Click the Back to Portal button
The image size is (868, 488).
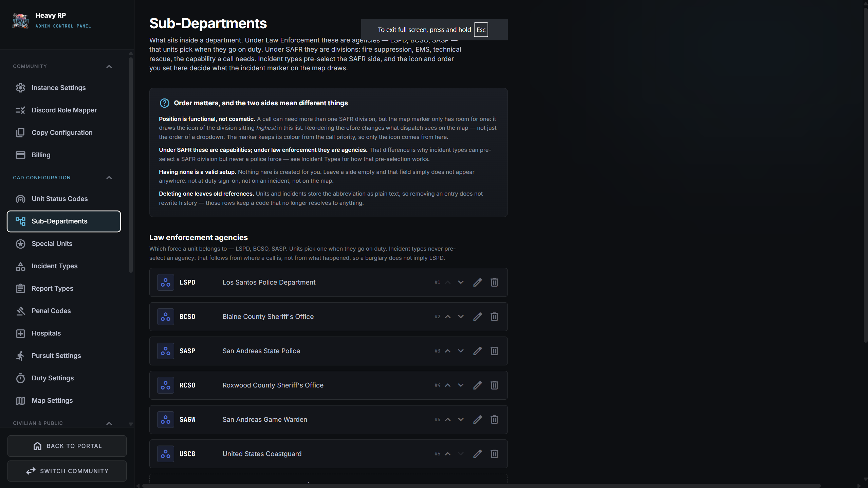coord(67,446)
